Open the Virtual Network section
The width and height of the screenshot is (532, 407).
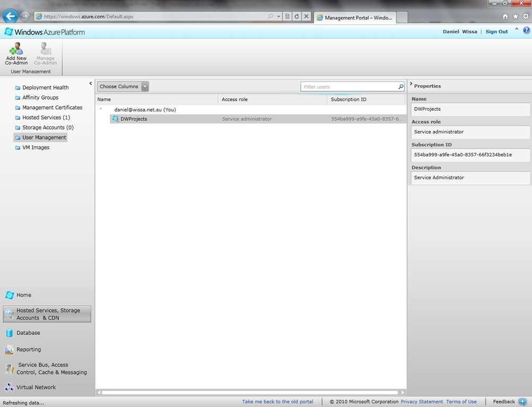point(36,387)
